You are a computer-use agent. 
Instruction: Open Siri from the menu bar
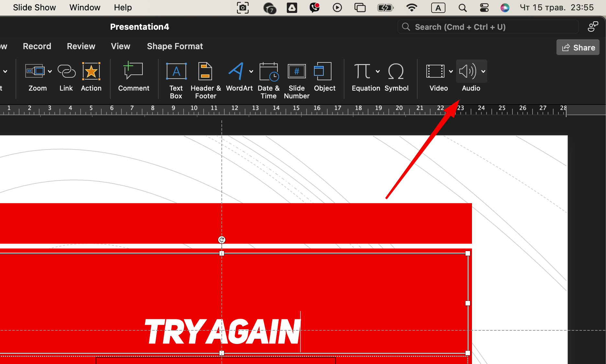pos(505,7)
